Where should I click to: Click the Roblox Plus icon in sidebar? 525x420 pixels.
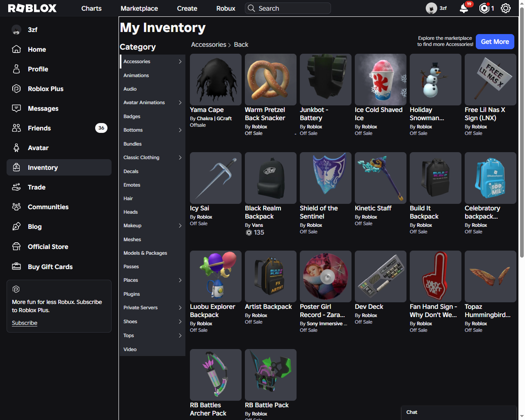point(16,89)
